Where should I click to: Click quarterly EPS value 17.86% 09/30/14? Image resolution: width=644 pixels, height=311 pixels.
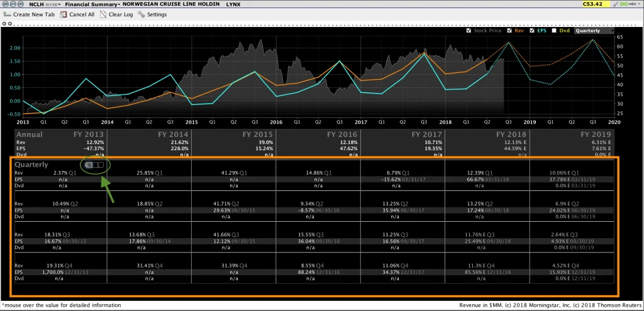[150, 241]
